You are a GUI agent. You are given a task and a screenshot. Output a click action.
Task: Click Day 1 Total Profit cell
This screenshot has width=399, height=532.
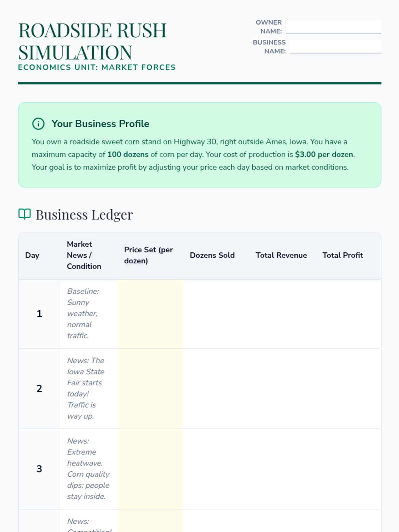[348, 314]
